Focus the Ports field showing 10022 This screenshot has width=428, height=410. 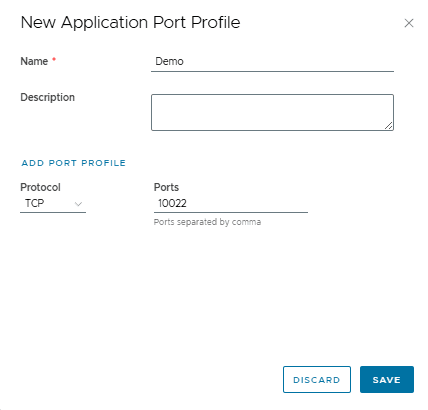tap(231, 203)
